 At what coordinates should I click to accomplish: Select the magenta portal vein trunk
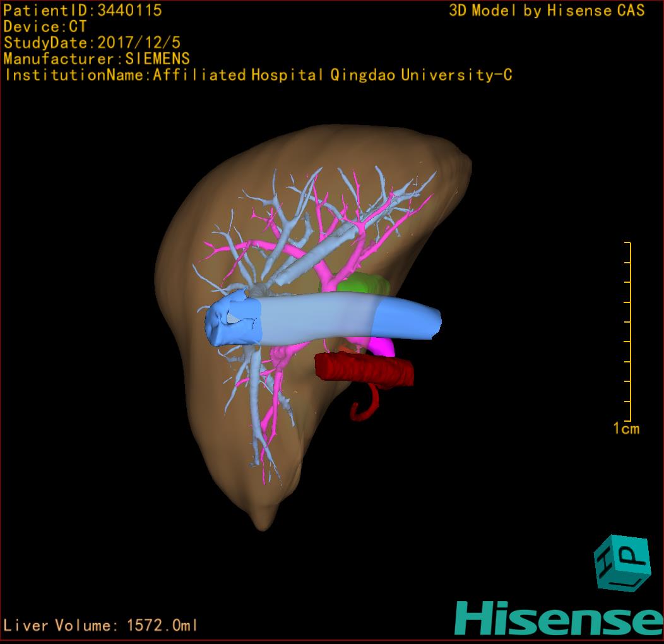(x=383, y=347)
